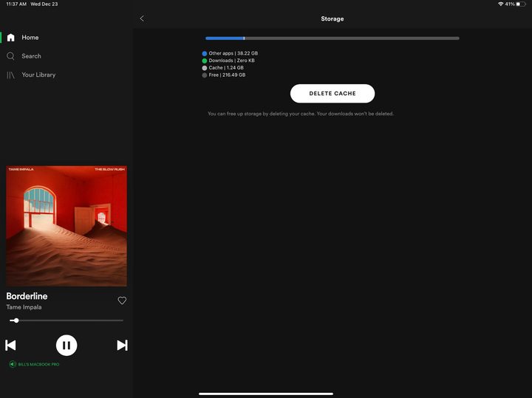Click the battery status icon
532x398 pixels.
click(x=521, y=4)
